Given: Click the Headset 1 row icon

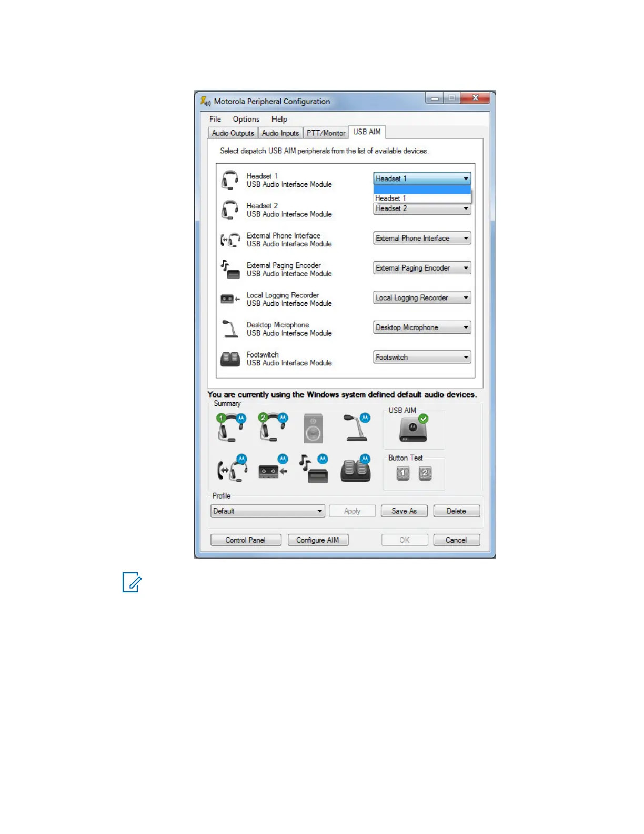Looking at the screenshot, I should (229, 180).
